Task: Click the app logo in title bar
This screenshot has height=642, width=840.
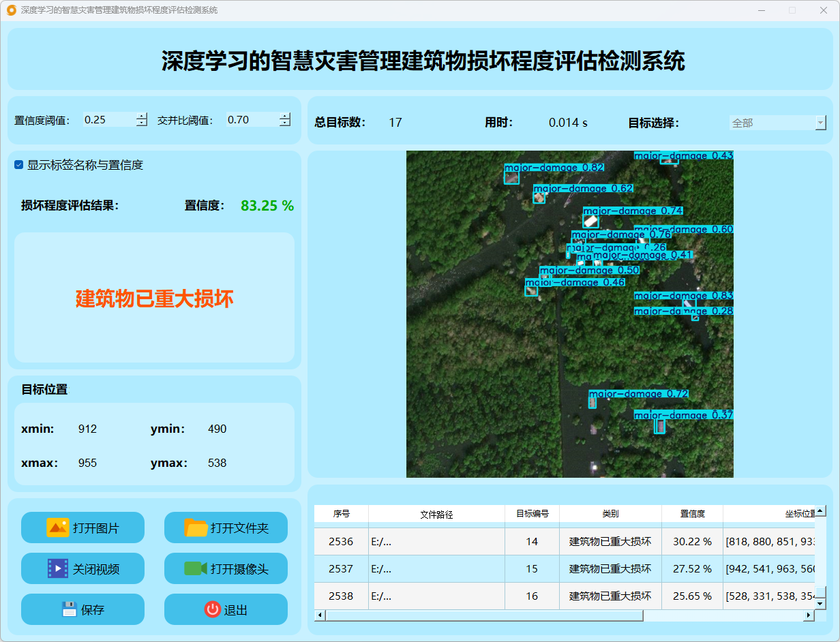Action: (11, 10)
